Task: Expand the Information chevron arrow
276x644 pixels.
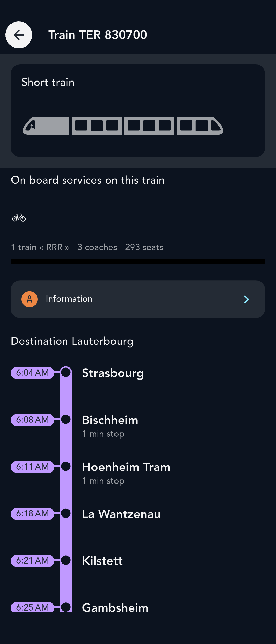Action: pos(246,299)
